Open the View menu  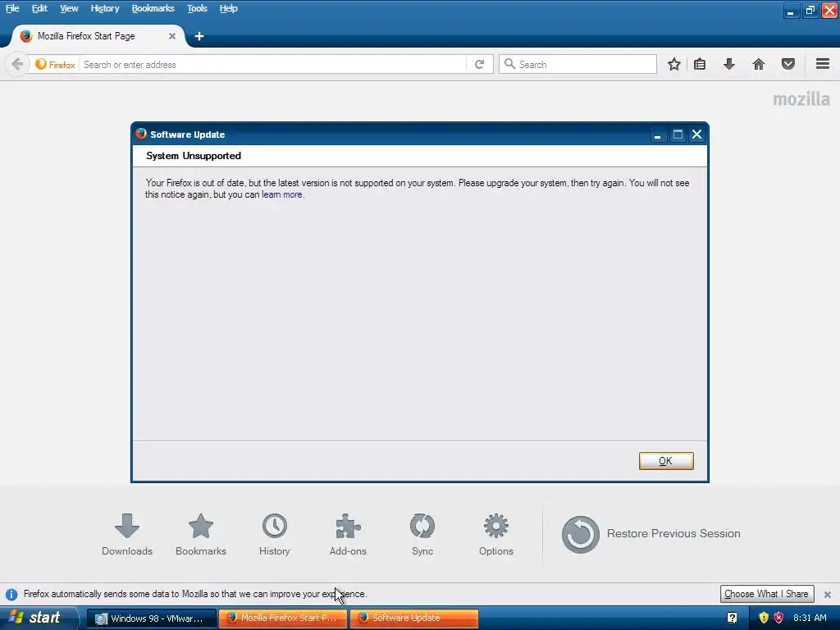[69, 8]
